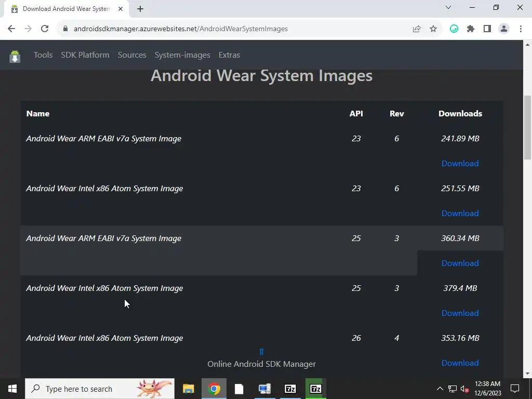
Task: Click the network tray icon
Action: click(x=453, y=389)
